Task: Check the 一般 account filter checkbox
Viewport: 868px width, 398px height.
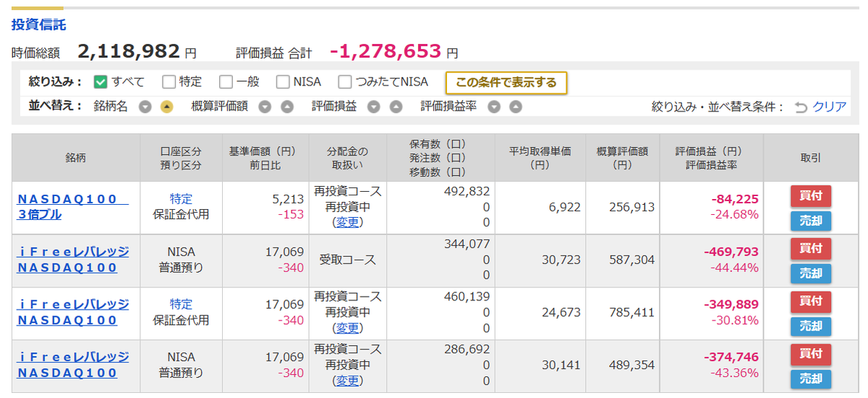Action: [x=226, y=82]
